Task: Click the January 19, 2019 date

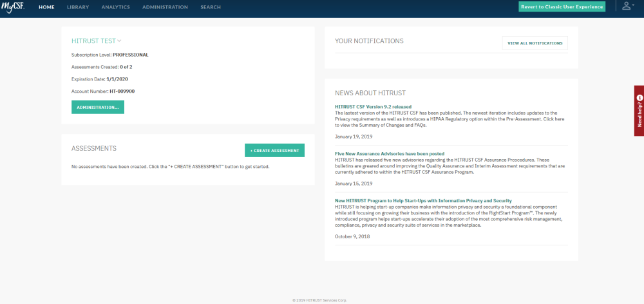Action: coord(354,137)
